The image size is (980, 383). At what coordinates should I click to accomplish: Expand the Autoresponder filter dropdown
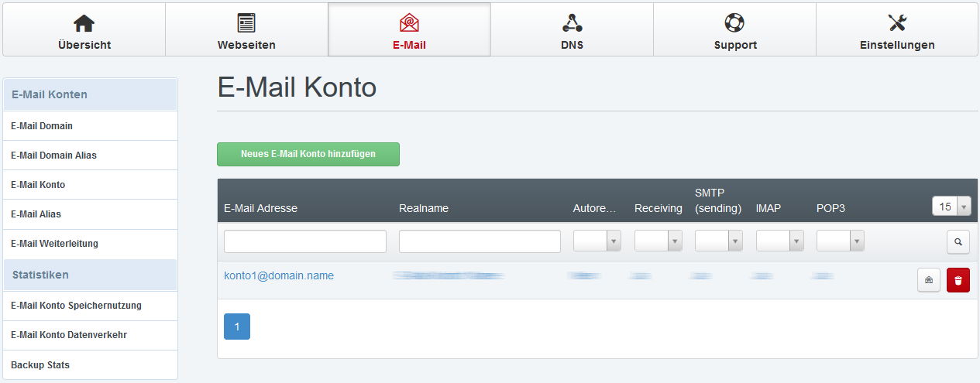tap(597, 241)
